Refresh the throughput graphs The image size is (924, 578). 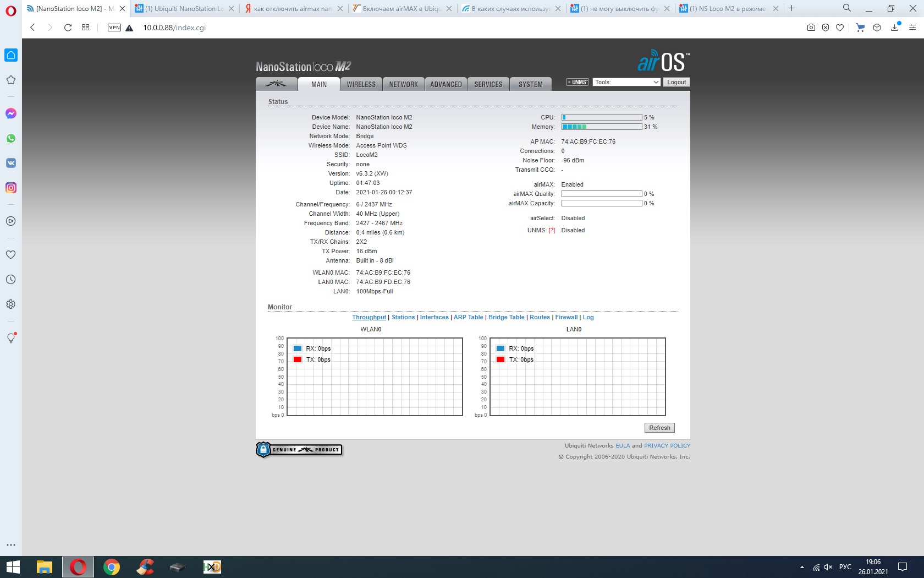(659, 428)
